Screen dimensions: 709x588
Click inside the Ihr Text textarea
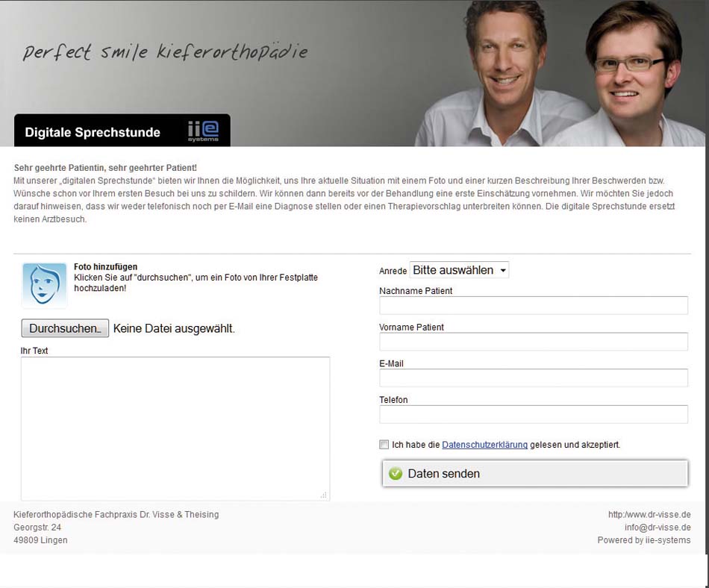pos(175,428)
